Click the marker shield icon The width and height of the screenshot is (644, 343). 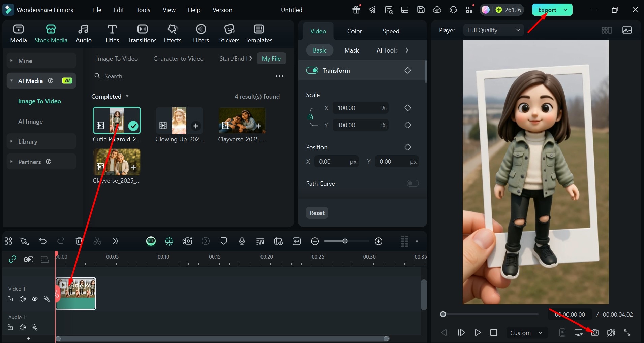tap(223, 241)
